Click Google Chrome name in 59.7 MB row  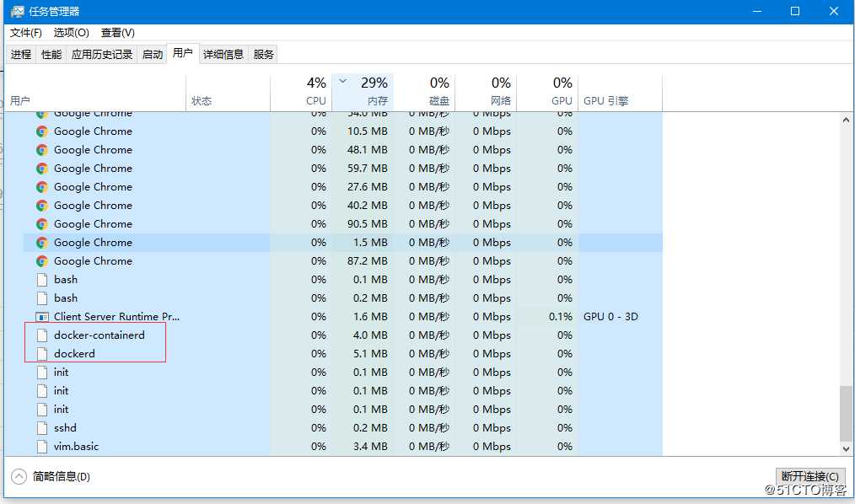point(94,169)
